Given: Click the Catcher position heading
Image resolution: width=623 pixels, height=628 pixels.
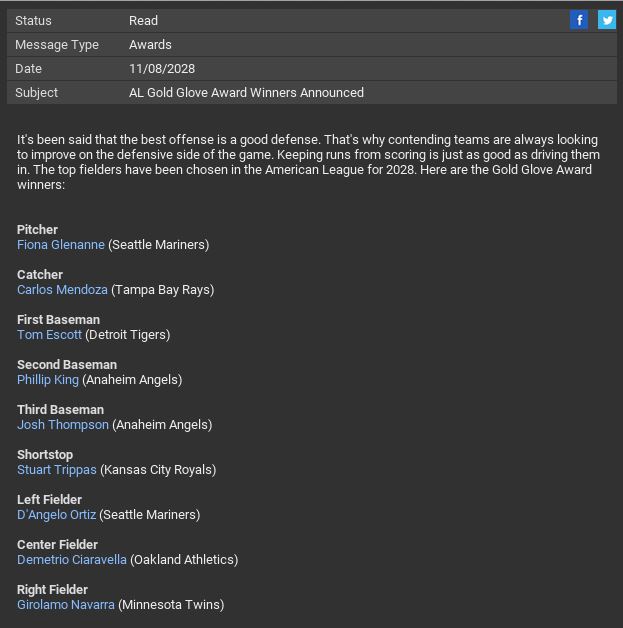Looking at the screenshot, I should (x=40, y=275).
